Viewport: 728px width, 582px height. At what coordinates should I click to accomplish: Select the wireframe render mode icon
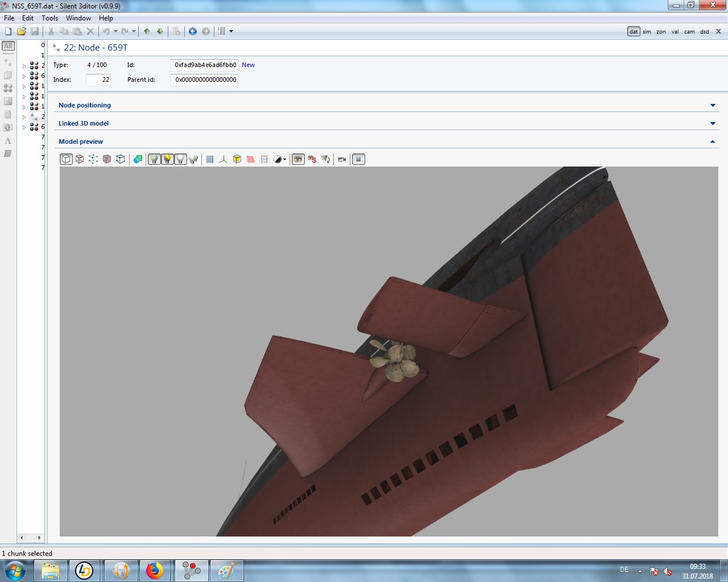[x=80, y=159]
